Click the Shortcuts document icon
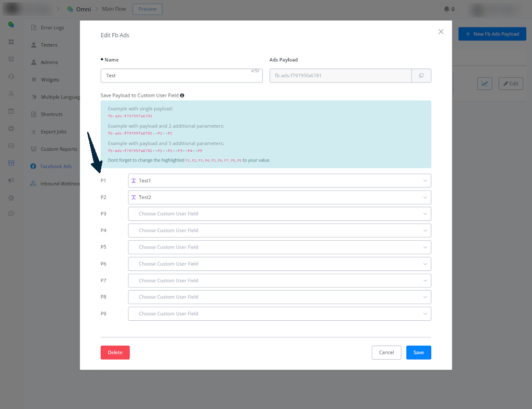This screenshot has height=409, width=532. coord(34,115)
